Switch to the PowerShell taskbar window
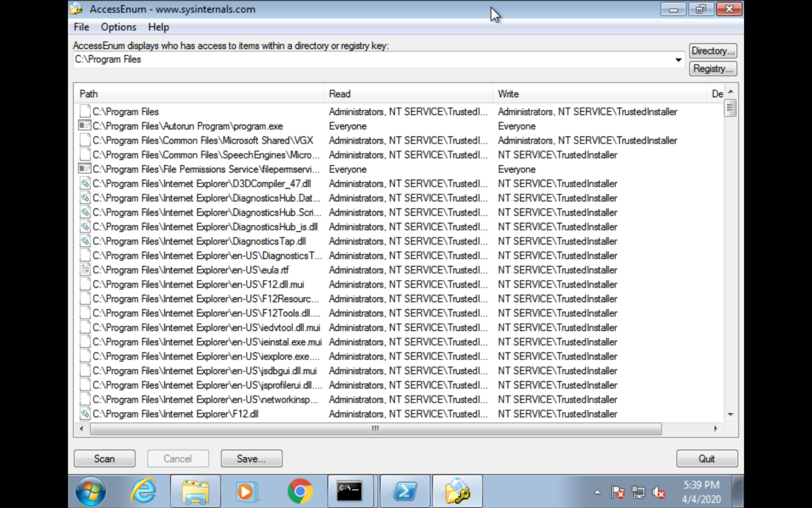812x508 pixels. (405, 491)
